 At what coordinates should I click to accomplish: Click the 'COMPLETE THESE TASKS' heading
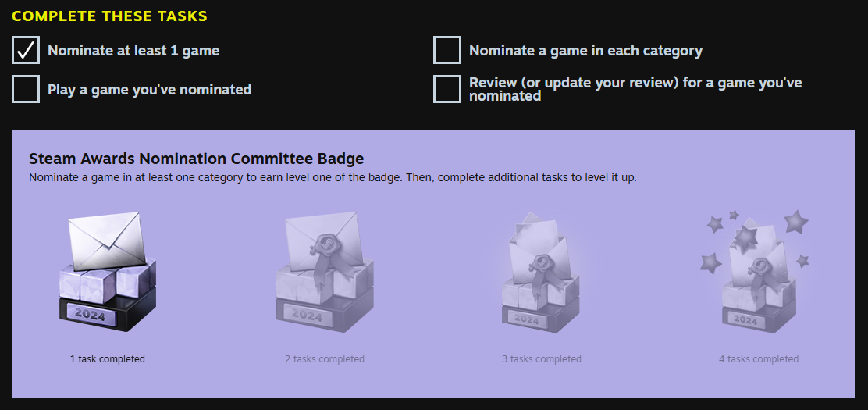pos(109,16)
